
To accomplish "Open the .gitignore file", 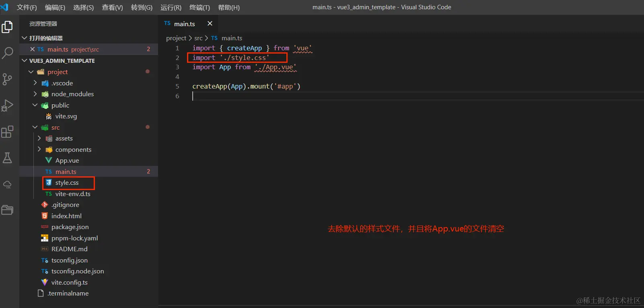I will [x=65, y=205].
